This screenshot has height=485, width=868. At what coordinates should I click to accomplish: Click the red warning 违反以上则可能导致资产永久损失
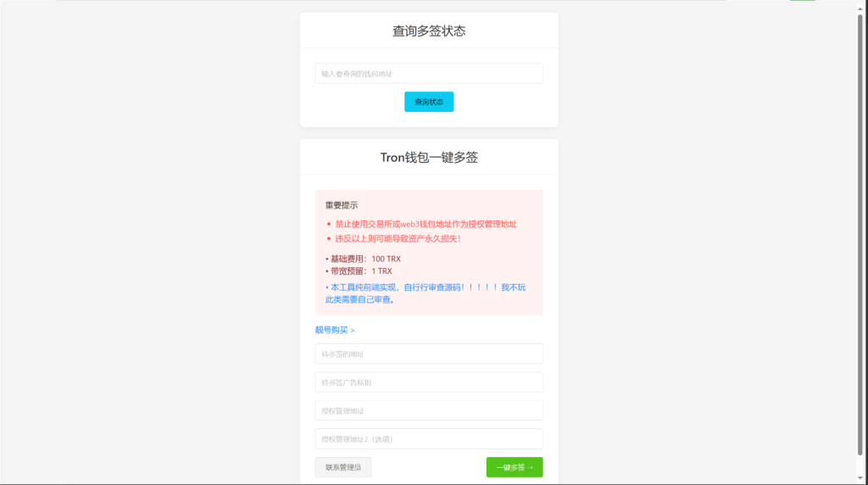coord(398,238)
